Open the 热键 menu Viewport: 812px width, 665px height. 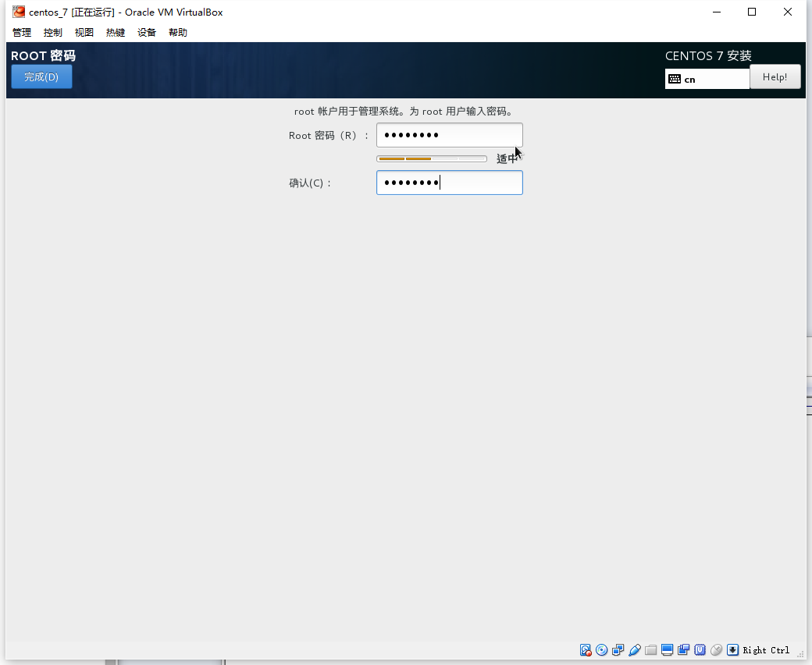click(116, 33)
